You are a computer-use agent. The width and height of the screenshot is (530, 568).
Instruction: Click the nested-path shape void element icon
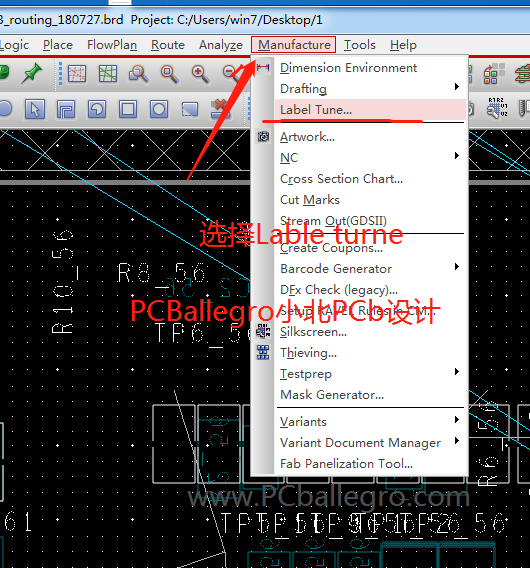(66, 109)
